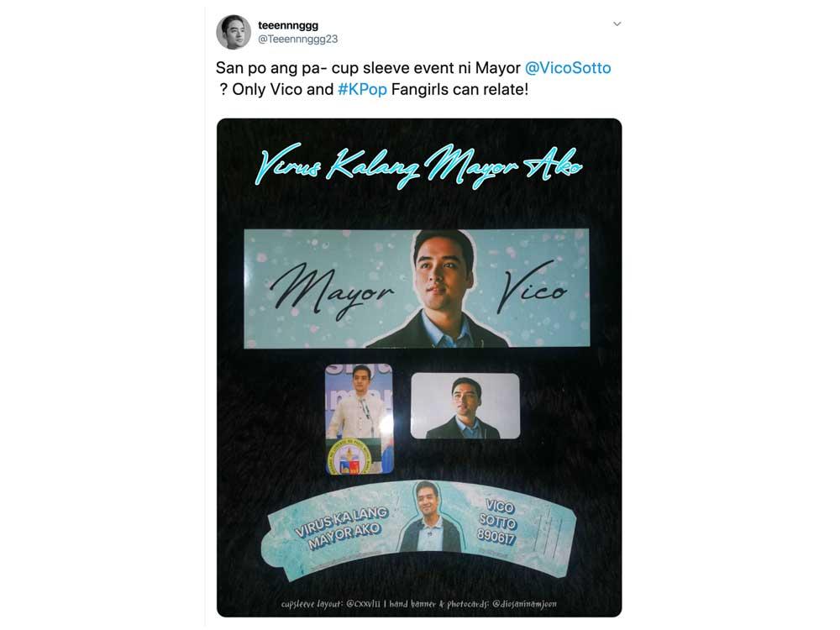Expand the tweet options chevron menu
The width and height of the screenshot is (840, 630).
point(617,24)
